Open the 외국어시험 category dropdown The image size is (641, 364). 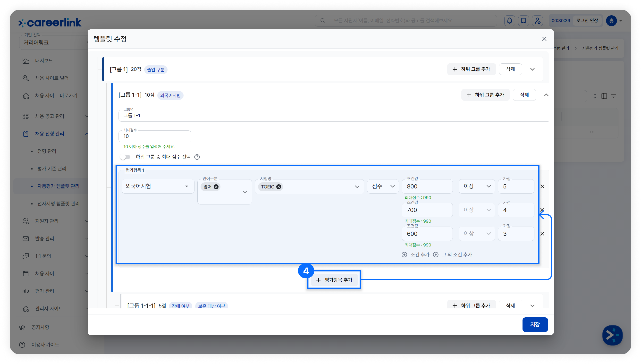click(x=158, y=186)
